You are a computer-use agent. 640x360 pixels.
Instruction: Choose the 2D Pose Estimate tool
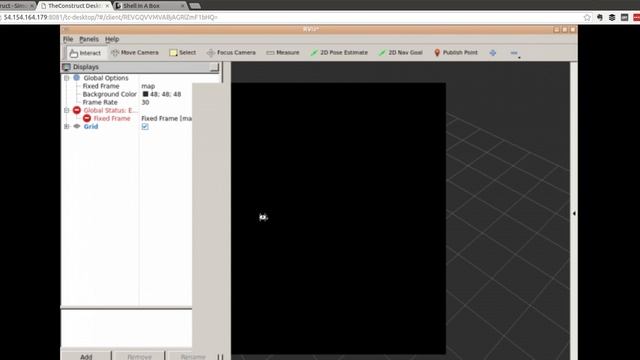click(x=339, y=53)
